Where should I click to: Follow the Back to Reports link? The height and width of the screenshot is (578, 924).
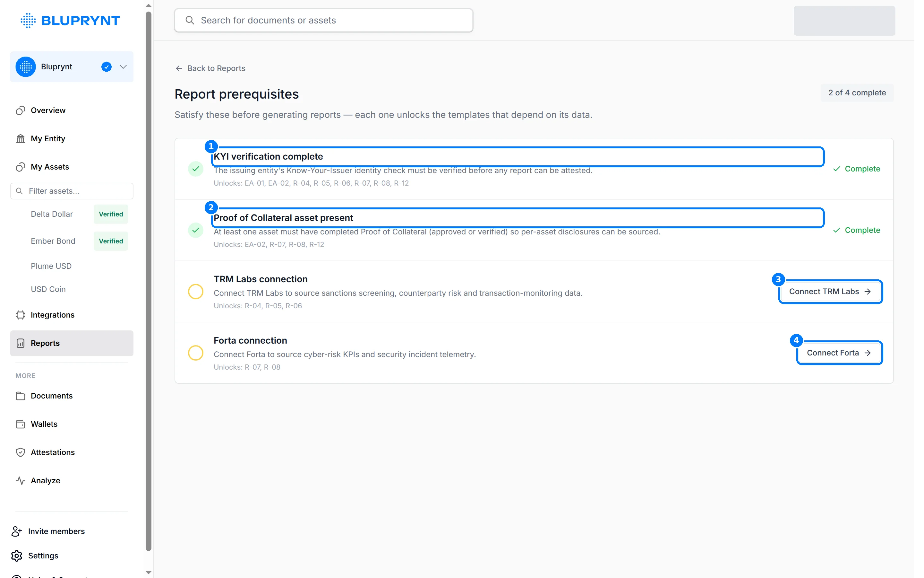[x=210, y=68]
